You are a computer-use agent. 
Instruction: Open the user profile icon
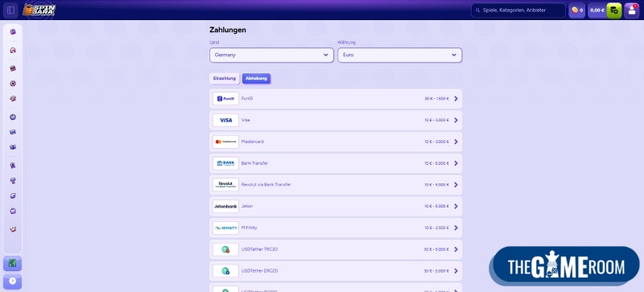pyautogui.click(x=632, y=10)
